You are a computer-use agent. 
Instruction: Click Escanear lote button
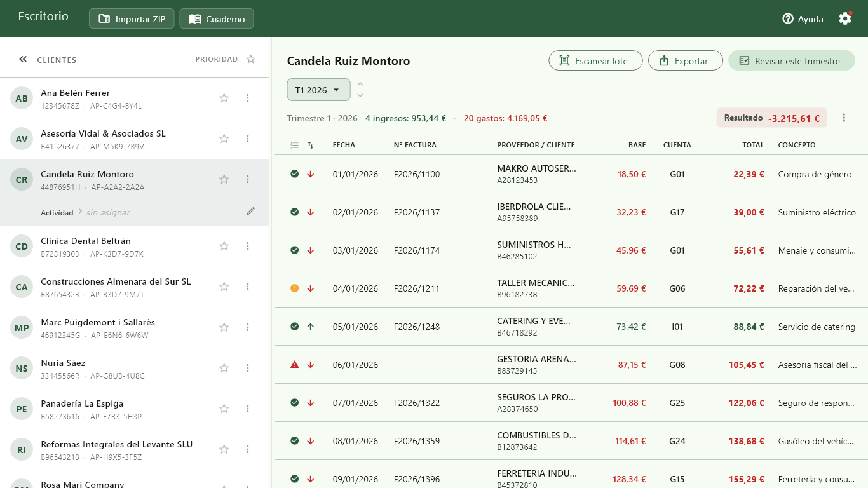595,60
